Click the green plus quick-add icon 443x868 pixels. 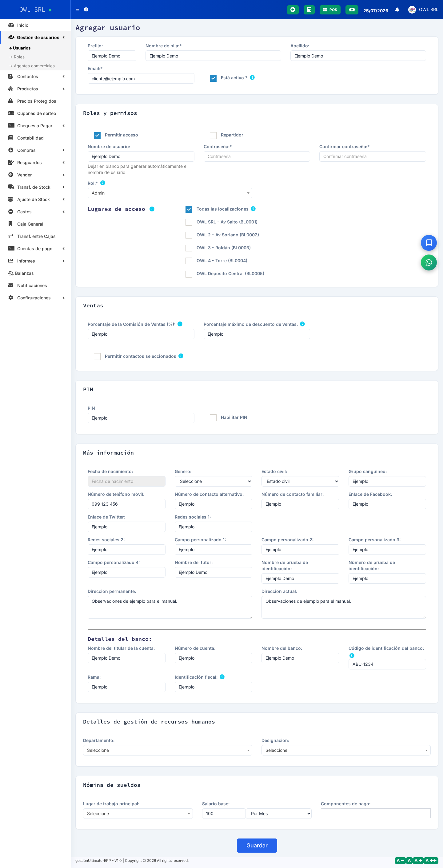pos(293,10)
